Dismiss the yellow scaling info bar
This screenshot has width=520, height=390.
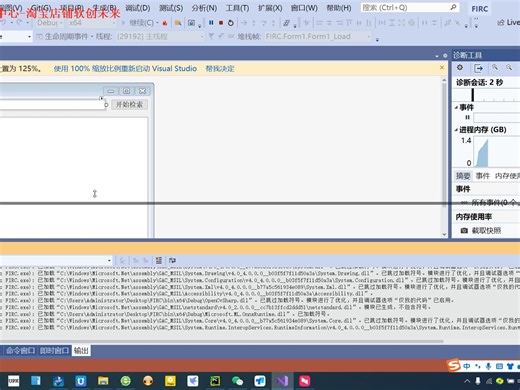pos(442,68)
